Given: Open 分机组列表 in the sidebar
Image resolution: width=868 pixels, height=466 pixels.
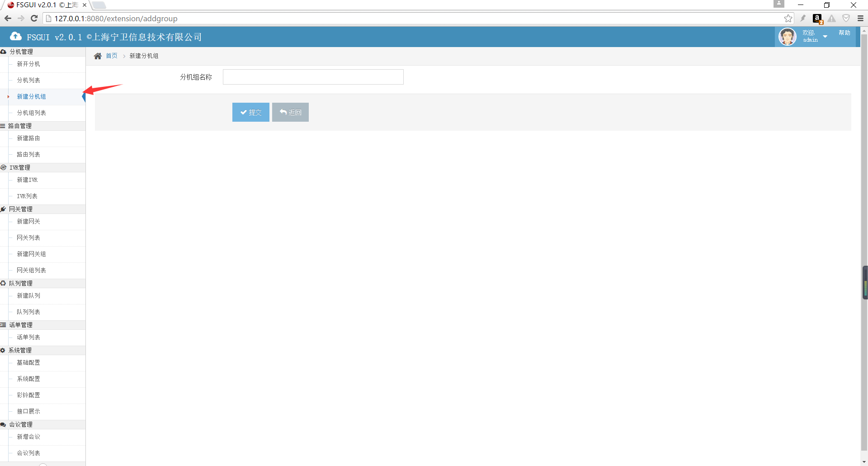Looking at the screenshot, I should click(x=31, y=113).
